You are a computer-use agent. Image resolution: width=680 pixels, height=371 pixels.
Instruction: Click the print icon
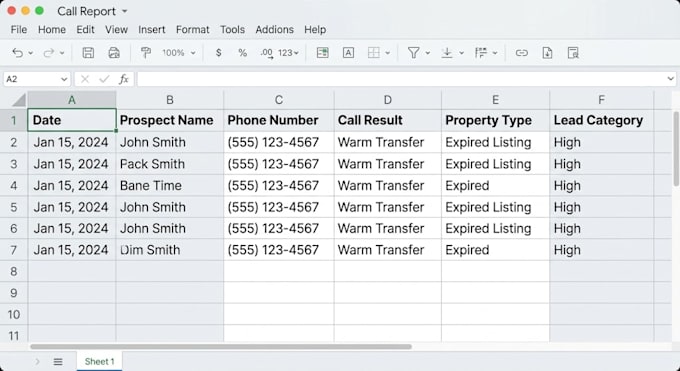(x=114, y=53)
